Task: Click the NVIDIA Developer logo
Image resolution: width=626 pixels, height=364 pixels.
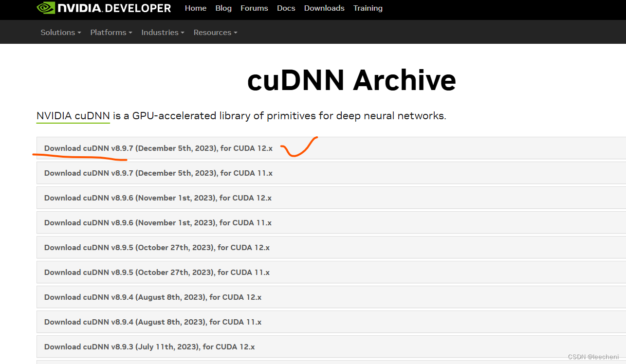Action: [x=104, y=8]
